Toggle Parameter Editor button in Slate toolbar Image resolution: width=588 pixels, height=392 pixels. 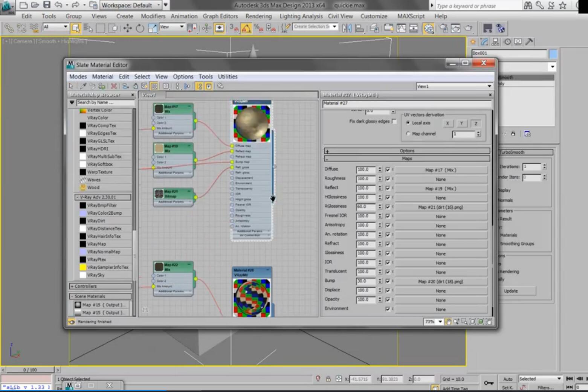[x=208, y=86]
